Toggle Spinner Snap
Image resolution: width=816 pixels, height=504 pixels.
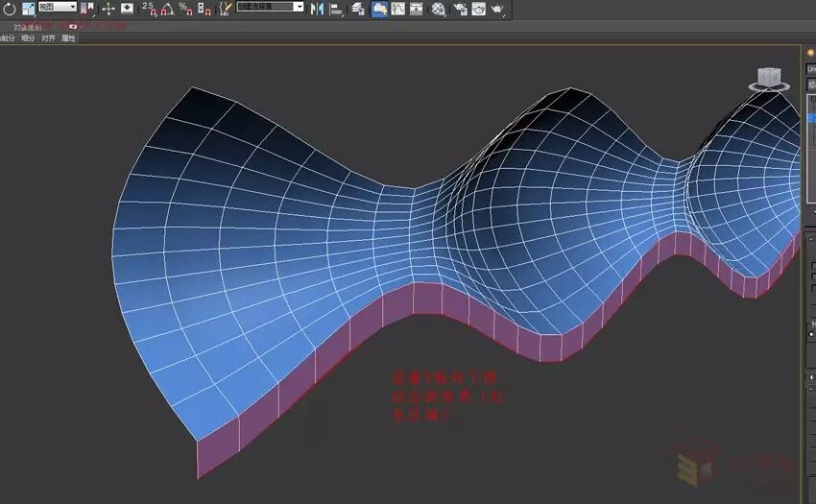[x=204, y=9]
